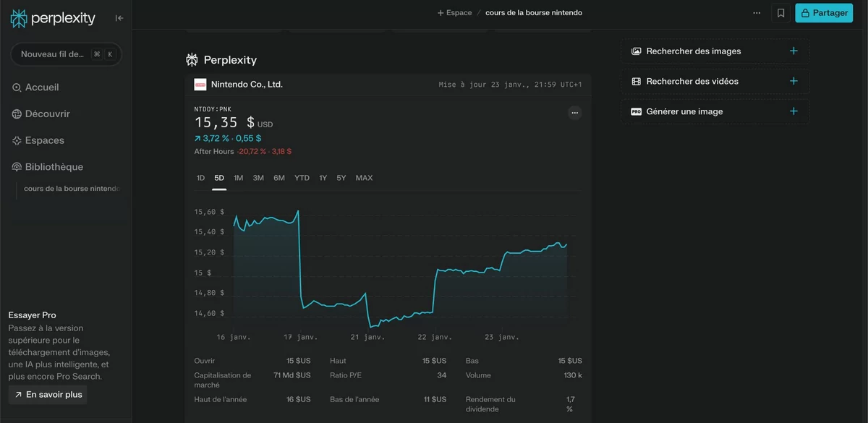Start a new thread with Nouveau fil
Screen dimensions: 868x423
point(66,54)
